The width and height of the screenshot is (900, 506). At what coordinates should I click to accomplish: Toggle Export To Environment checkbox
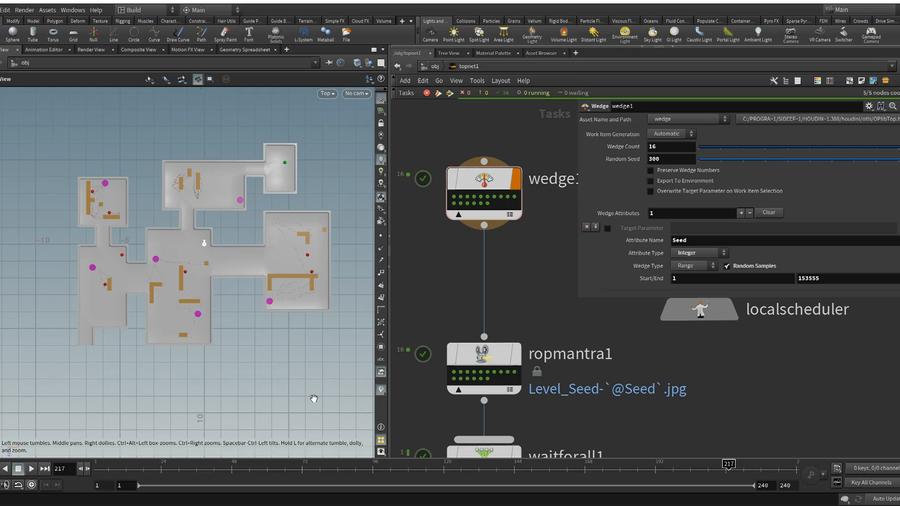click(x=650, y=181)
